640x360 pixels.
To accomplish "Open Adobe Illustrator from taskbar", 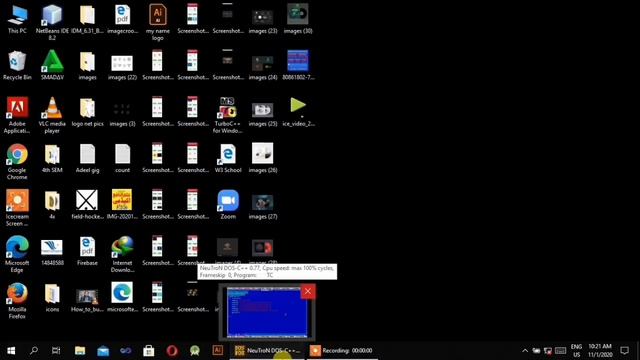I will tap(218, 350).
